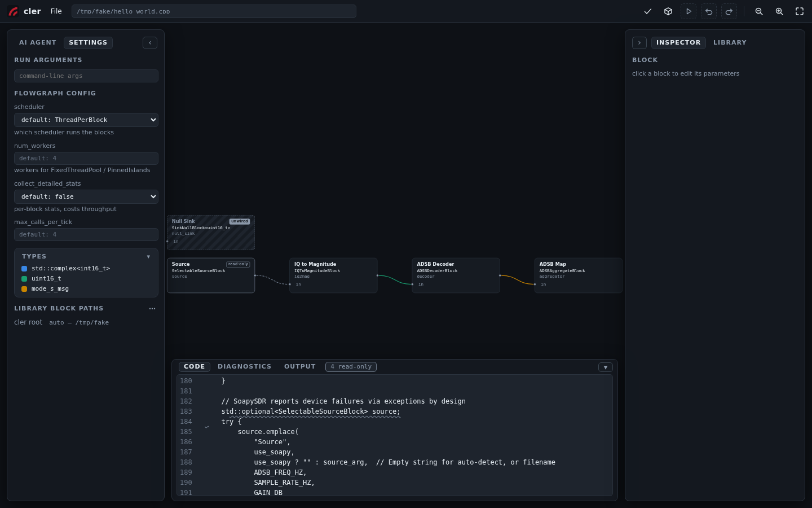Collapse the Types section
This screenshot has width=812, height=508.
click(148, 257)
